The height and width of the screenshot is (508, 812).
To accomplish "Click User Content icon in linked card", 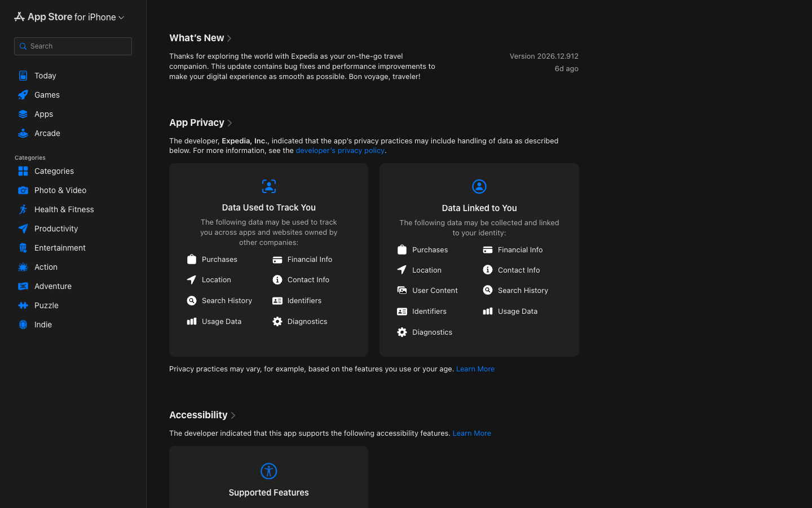I will coord(402,291).
